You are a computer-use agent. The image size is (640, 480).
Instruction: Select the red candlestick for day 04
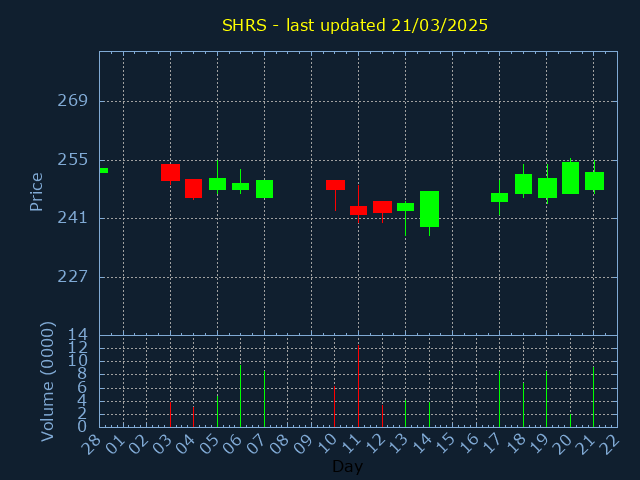(193, 189)
